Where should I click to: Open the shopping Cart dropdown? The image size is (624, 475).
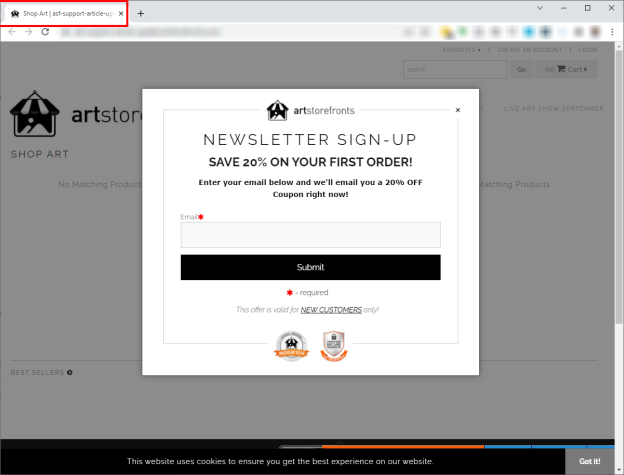(x=568, y=69)
